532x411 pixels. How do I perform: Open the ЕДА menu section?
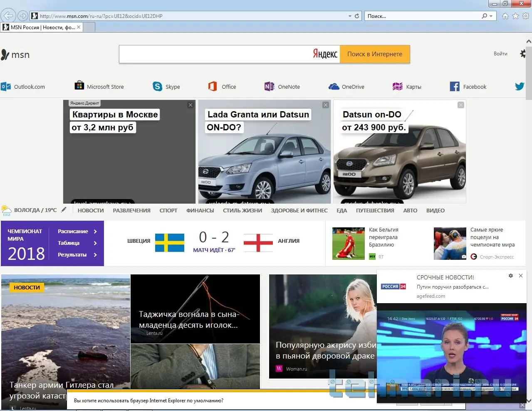pyautogui.click(x=341, y=210)
